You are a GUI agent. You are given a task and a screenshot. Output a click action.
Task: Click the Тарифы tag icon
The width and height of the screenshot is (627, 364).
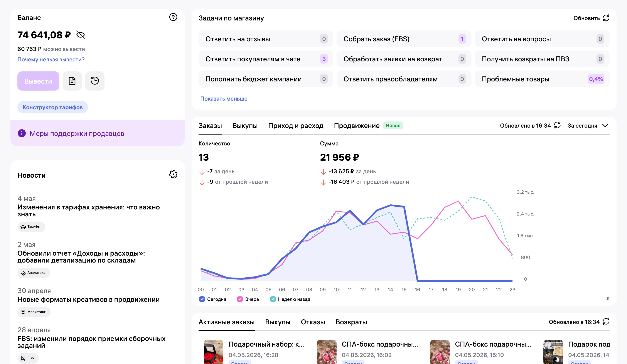tap(23, 227)
